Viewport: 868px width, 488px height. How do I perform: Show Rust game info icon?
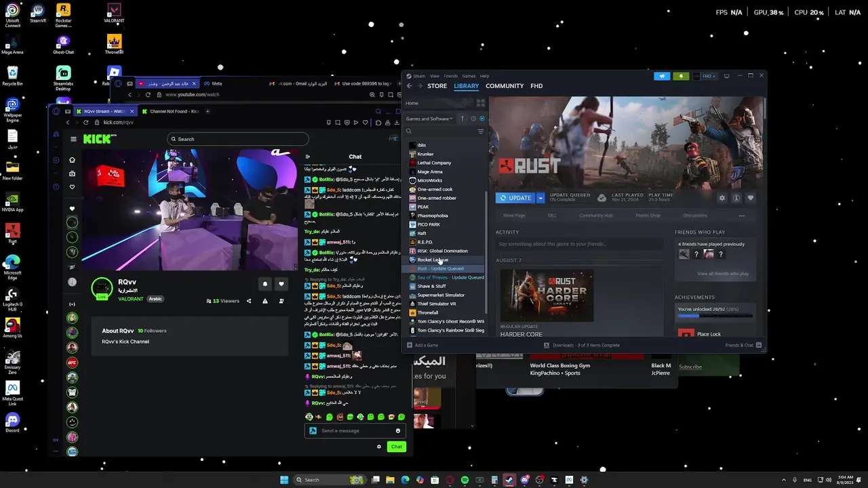click(736, 198)
